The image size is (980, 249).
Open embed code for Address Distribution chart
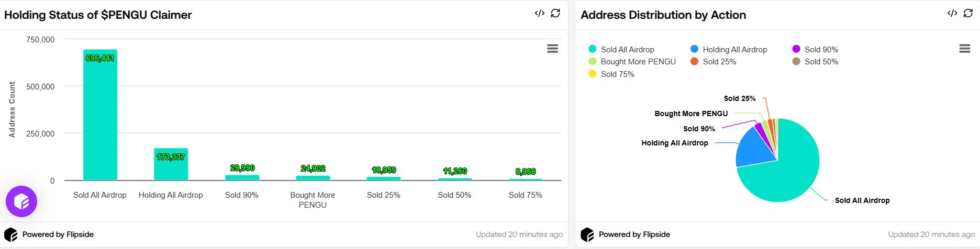point(952,14)
